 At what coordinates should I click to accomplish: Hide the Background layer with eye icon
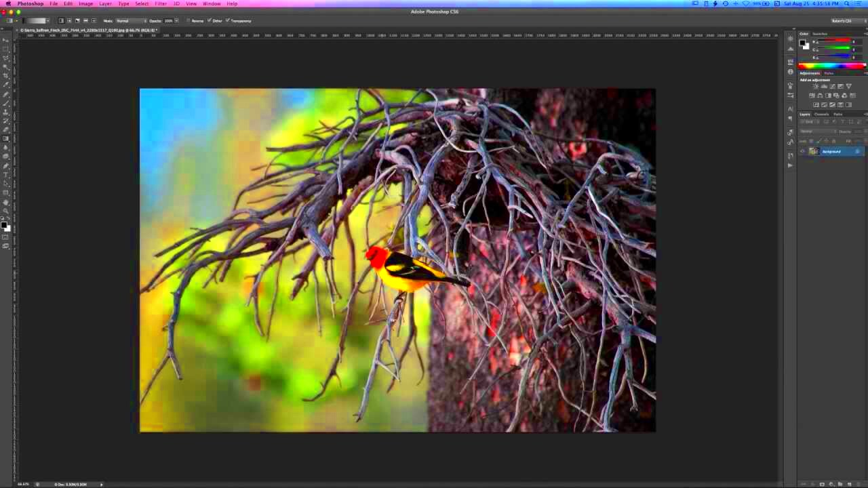coord(802,151)
